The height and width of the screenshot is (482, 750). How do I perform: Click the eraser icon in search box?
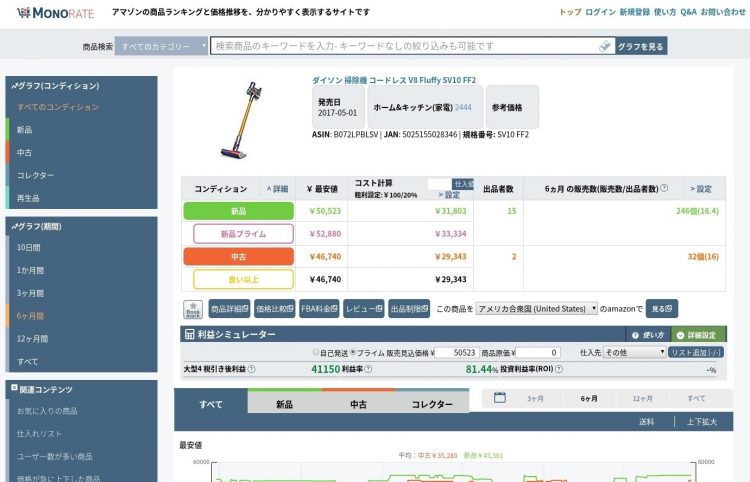(605, 46)
